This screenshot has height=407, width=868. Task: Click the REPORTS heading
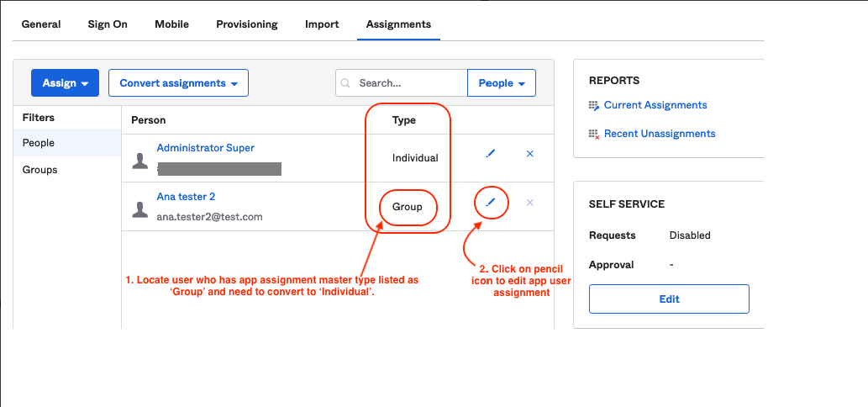click(614, 80)
